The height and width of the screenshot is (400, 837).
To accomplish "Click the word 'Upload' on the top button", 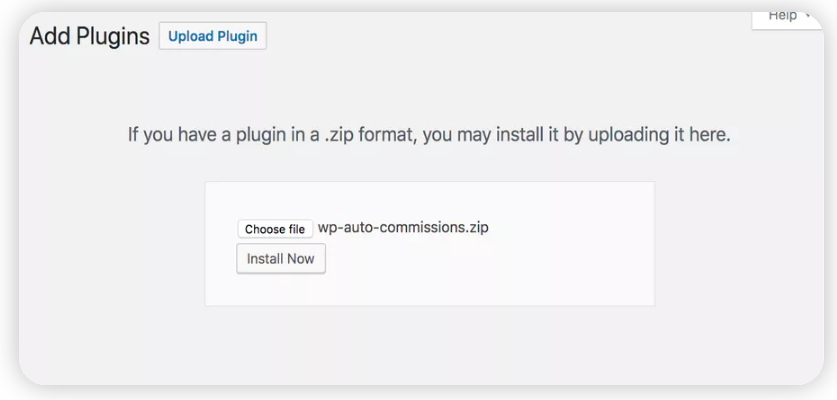I will (190, 36).
